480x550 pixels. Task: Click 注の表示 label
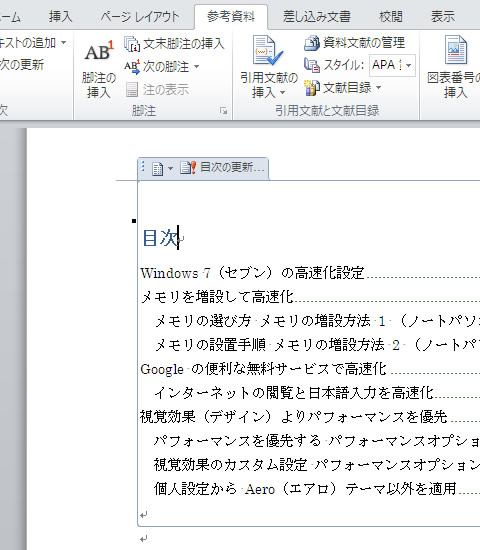point(166,89)
